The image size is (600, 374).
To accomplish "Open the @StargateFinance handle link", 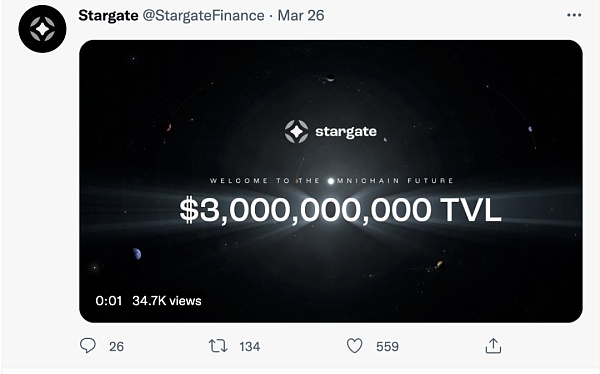I will [x=204, y=16].
